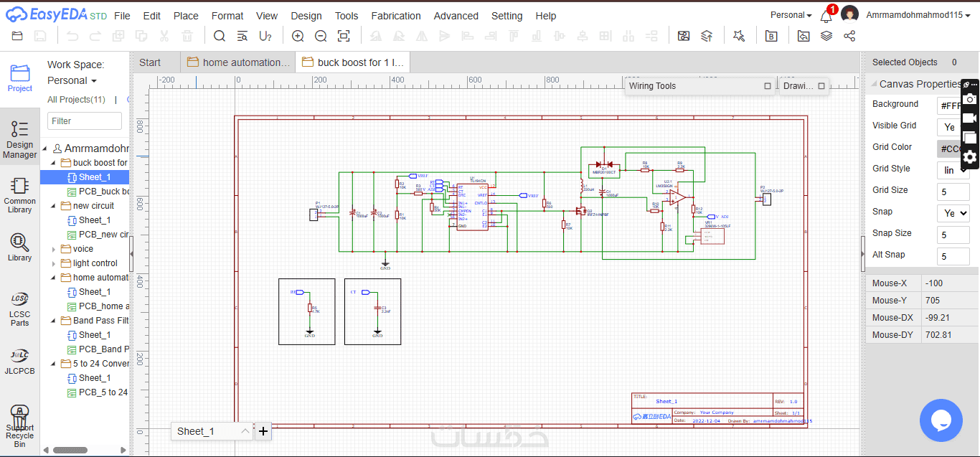Screen dimensions: 980x457
Task: Open the LCSC Parts panel
Action: 20,308
